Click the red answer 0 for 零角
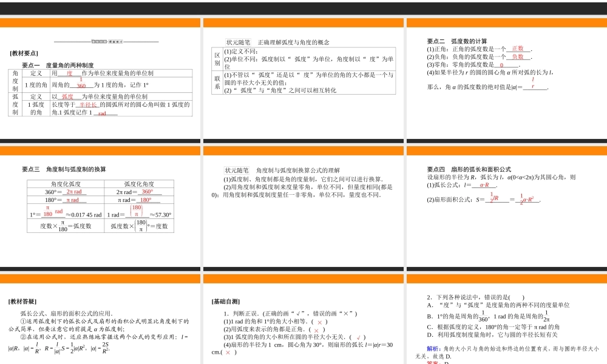Screen dimensions: 607x364 501,65
